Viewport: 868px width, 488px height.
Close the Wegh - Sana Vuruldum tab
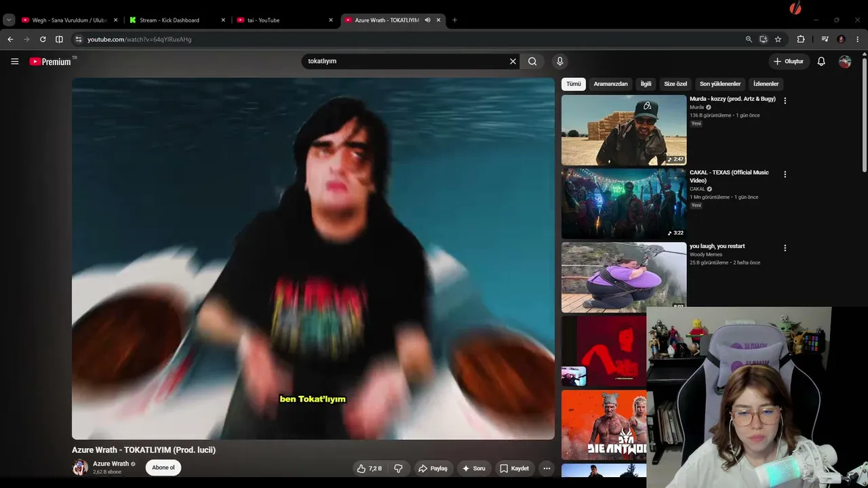tap(115, 20)
